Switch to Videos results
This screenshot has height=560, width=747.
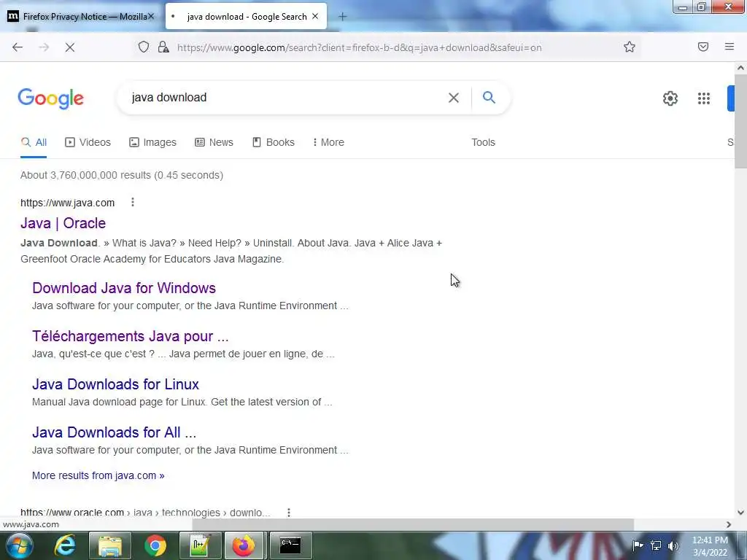coord(88,142)
